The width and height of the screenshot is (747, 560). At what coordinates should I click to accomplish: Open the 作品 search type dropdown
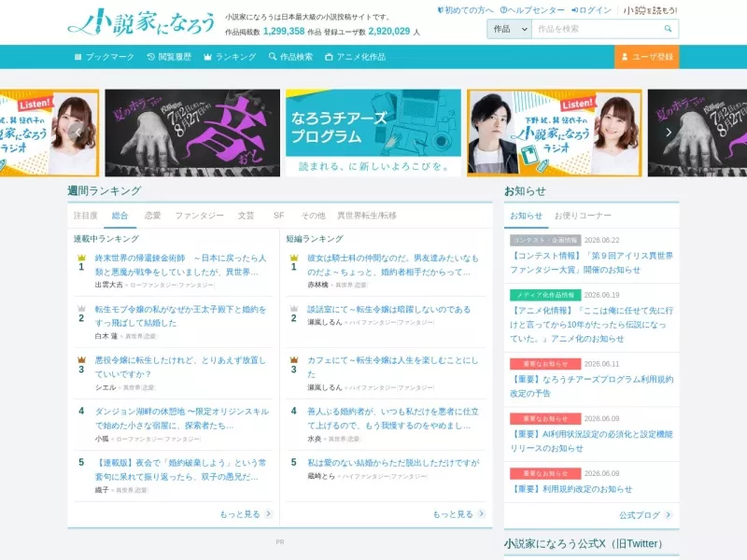[x=509, y=29]
